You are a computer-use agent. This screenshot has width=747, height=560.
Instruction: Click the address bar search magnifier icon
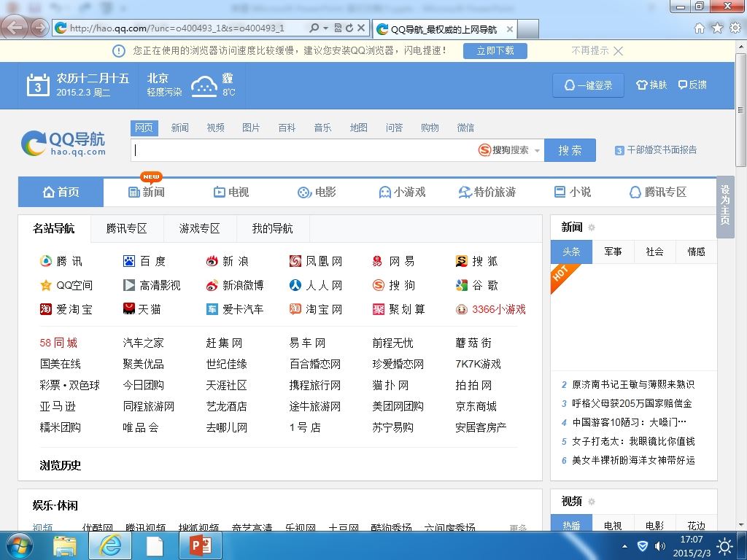(x=314, y=28)
